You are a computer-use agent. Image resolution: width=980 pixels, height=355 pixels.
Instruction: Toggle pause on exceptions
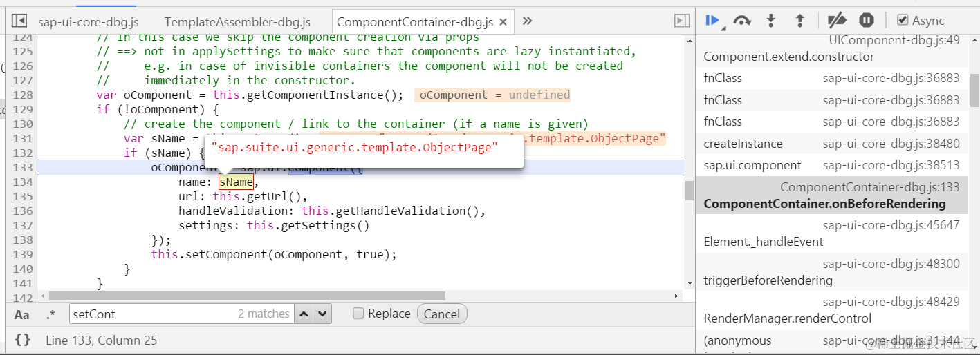pyautogui.click(x=866, y=20)
